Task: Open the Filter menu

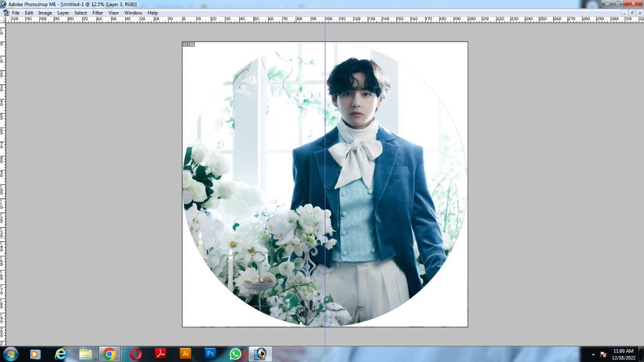Action: pyautogui.click(x=98, y=13)
